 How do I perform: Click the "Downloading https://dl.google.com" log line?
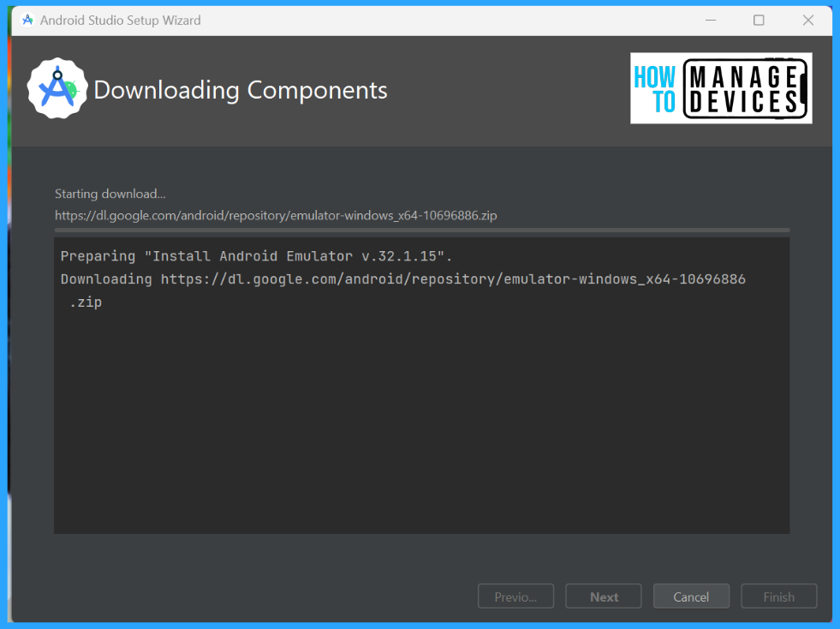click(x=402, y=279)
